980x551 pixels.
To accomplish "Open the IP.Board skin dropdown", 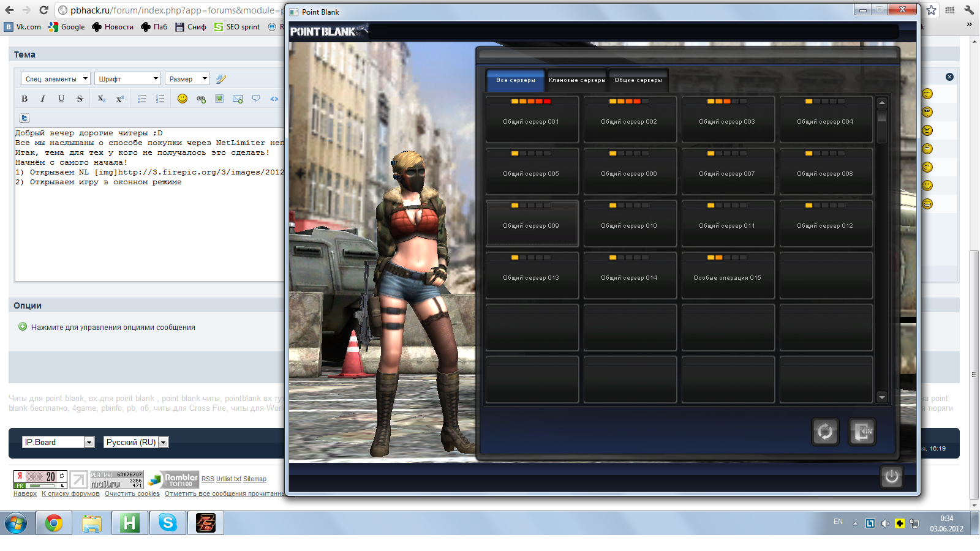I will (58, 442).
